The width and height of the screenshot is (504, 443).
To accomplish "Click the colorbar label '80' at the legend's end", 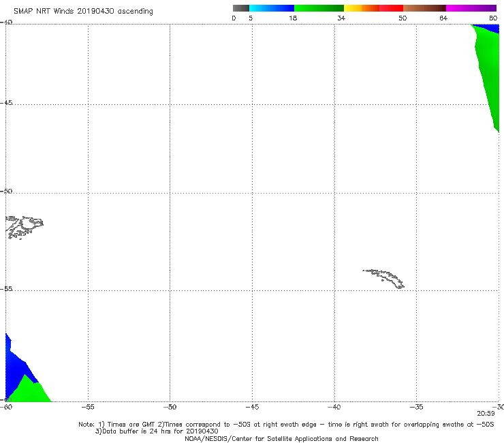I will (493, 18).
